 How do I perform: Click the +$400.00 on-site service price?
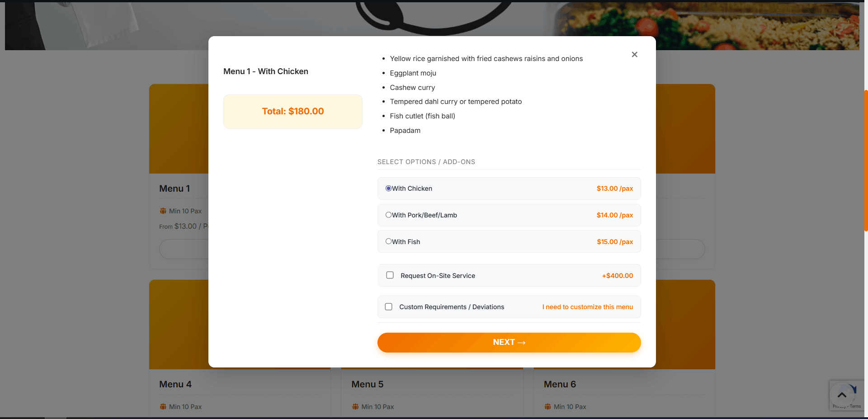pos(617,276)
